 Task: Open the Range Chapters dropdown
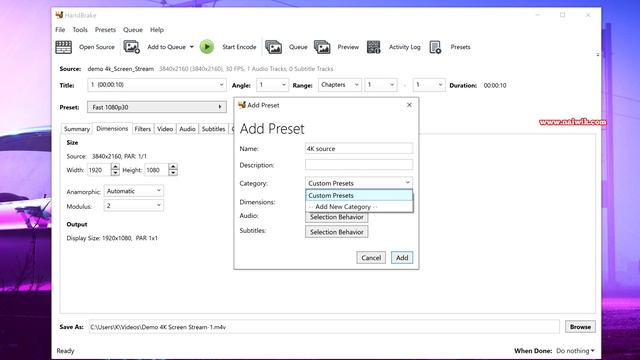[x=340, y=85]
